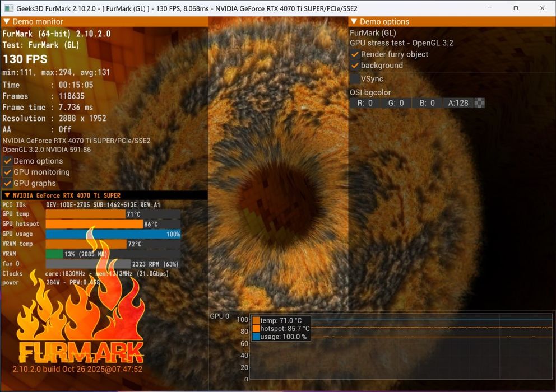Uncheck the Demo options checkbox in monitor
Screen dimensions: 556x392
[7, 161]
